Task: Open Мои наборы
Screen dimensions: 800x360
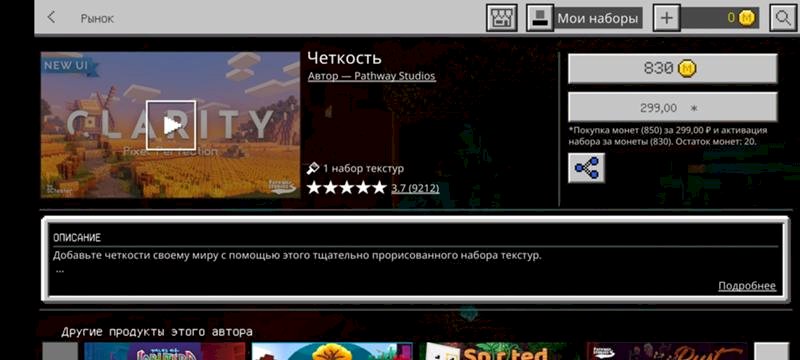Action: coord(597,19)
